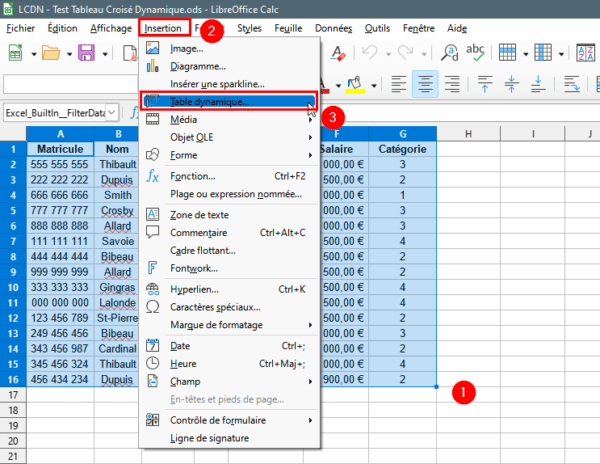This screenshot has width=600, height=464.
Task: Open the Fichier menu
Action: 20,28
